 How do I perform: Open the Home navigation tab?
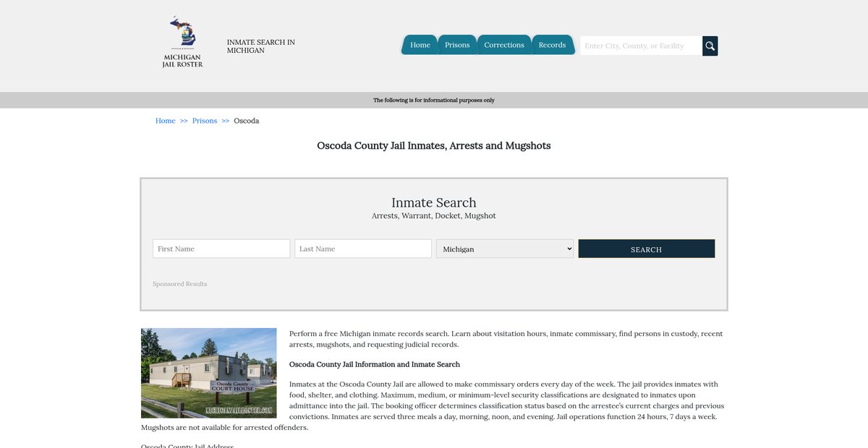pyautogui.click(x=420, y=45)
